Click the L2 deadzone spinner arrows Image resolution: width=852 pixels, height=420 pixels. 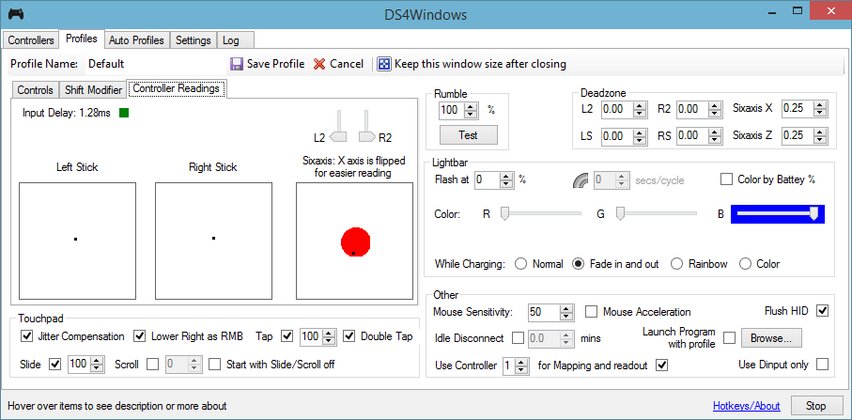click(640, 109)
